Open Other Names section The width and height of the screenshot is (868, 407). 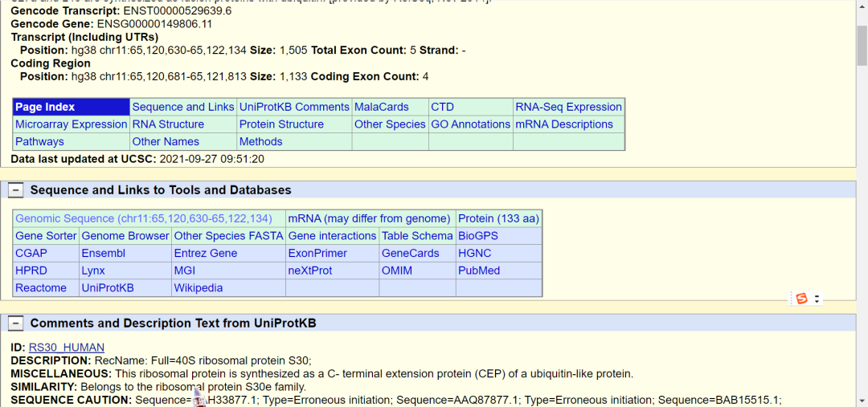pyautogui.click(x=166, y=141)
